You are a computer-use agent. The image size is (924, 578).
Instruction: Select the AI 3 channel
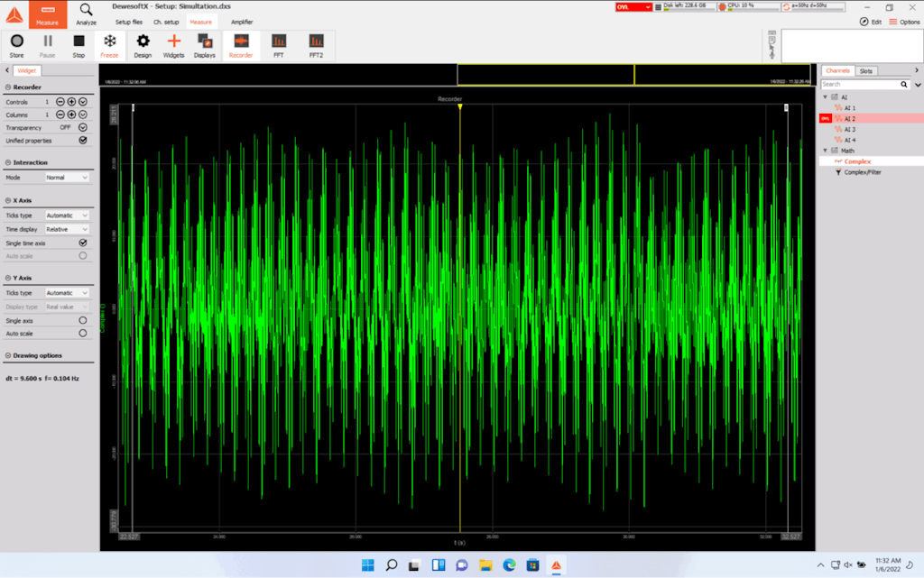coord(849,129)
